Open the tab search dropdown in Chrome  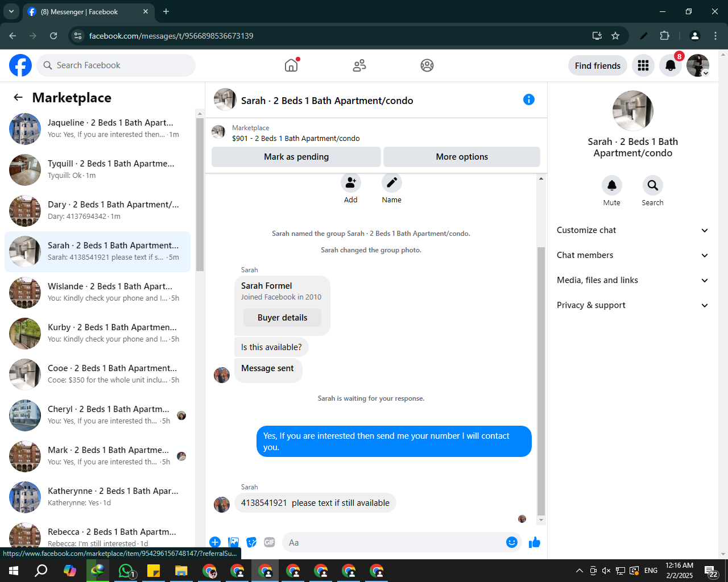pos(11,11)
